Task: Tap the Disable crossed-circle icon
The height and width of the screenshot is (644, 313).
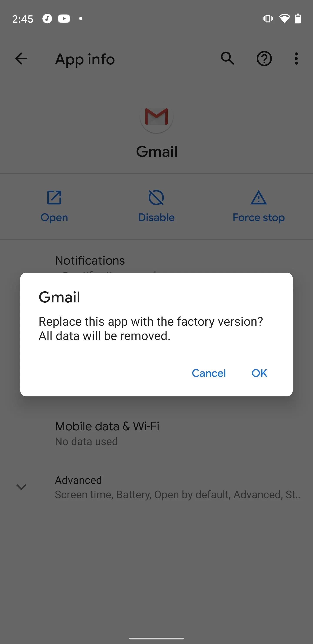Action: (x=156, y=198)
